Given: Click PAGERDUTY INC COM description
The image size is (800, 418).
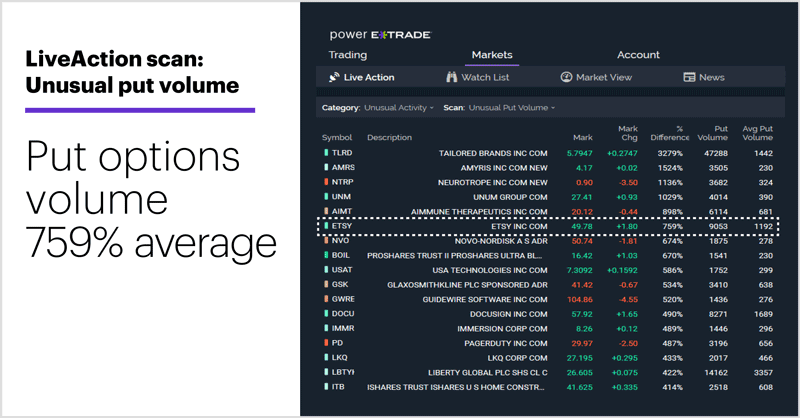Looking at the screenshot, I should [x=506, y=343].
